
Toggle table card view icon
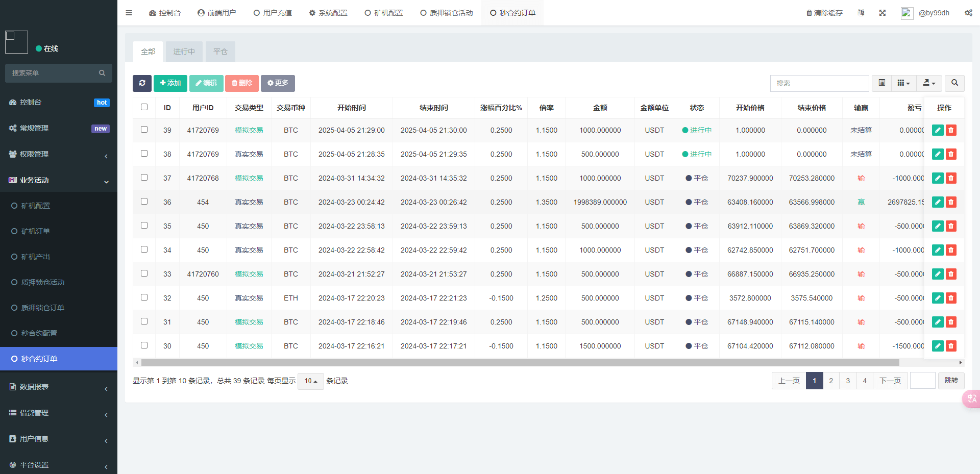click(x=881, y=83)
